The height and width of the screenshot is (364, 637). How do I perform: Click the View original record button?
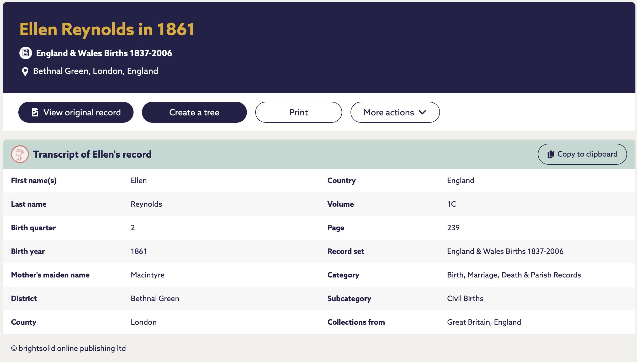click(x=76, y=112)
